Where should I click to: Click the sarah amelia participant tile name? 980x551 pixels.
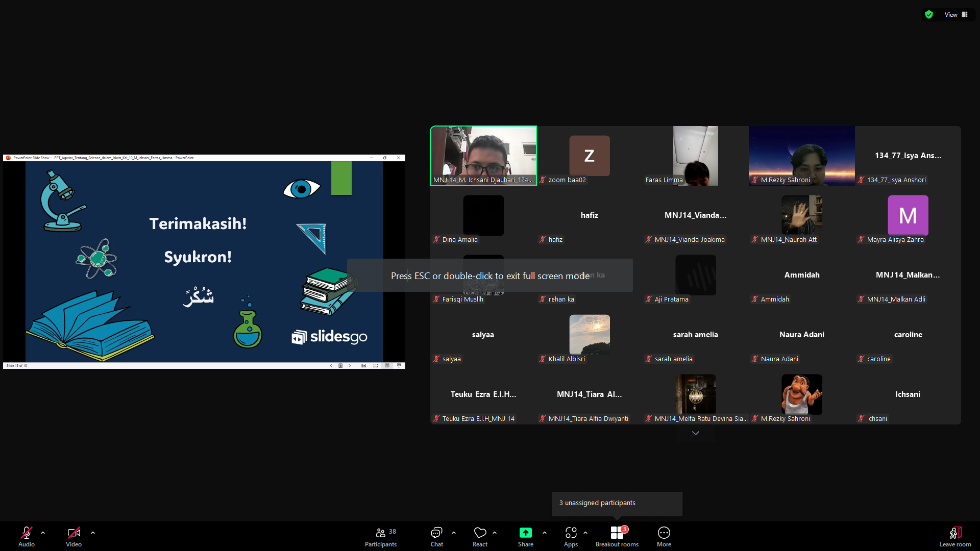click(x=696, y=335)
